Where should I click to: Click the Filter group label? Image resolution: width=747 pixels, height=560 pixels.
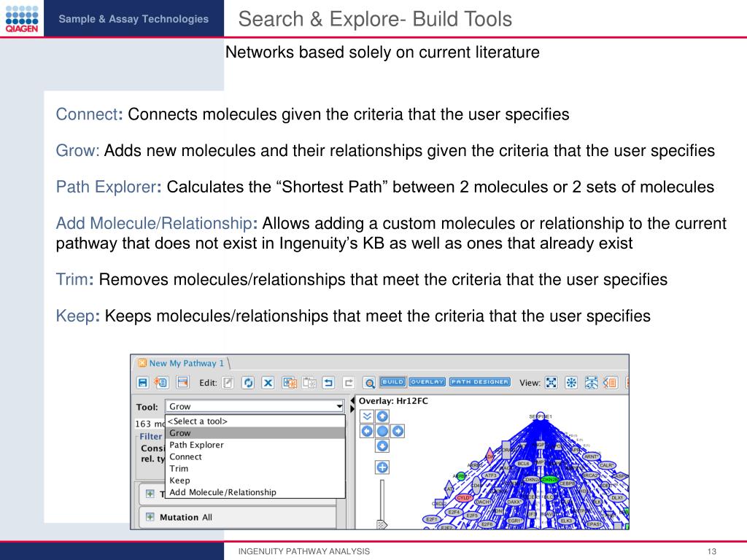coord(151,436)
